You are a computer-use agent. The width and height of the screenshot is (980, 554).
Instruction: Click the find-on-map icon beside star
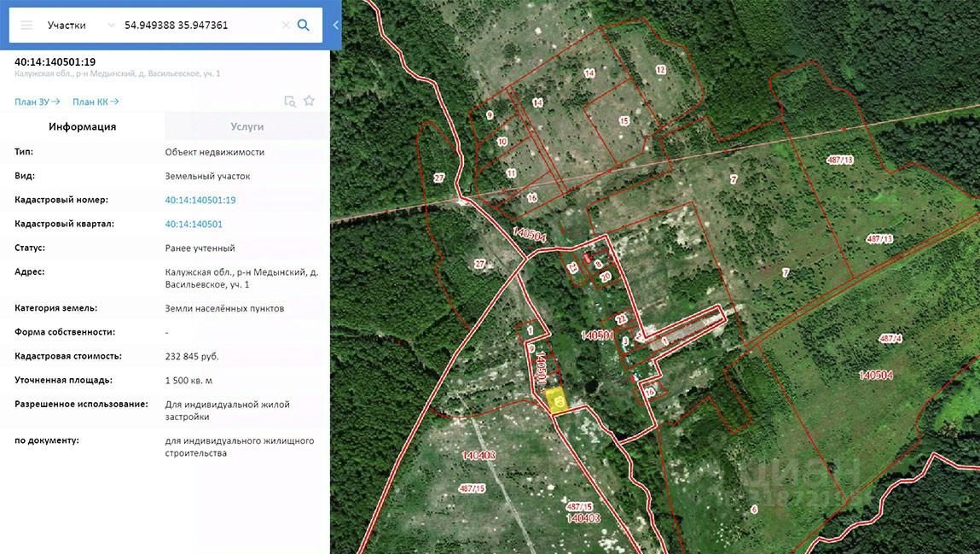pyautogui.click(x=290, y=101)
